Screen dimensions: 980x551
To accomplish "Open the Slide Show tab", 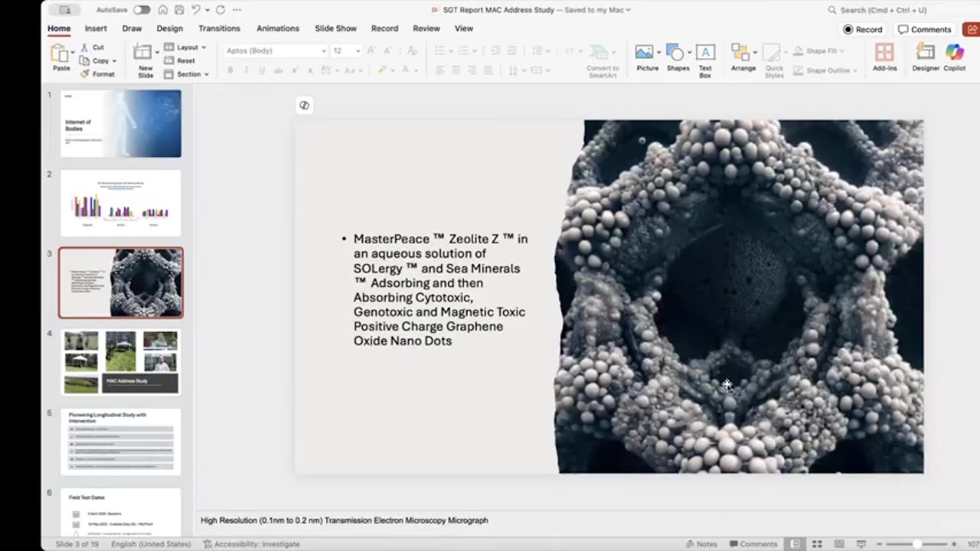I will (335, 28).
